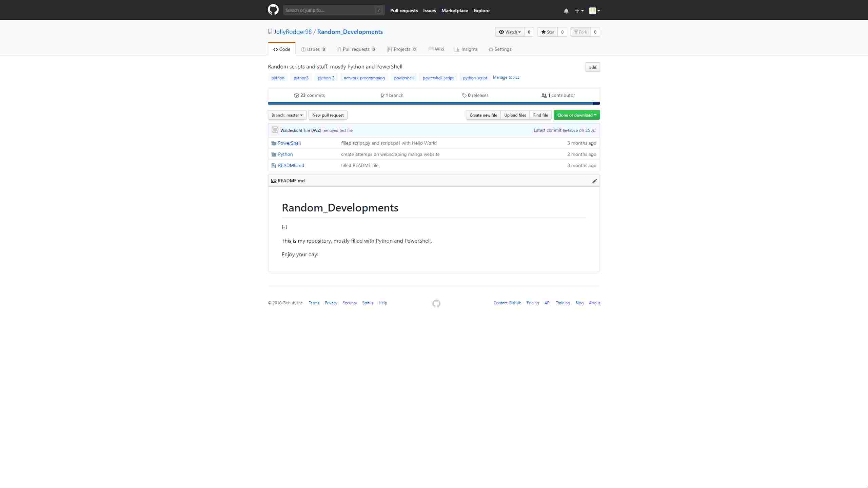Click the footer GitHub mark icon

click(x=436, y=303)
